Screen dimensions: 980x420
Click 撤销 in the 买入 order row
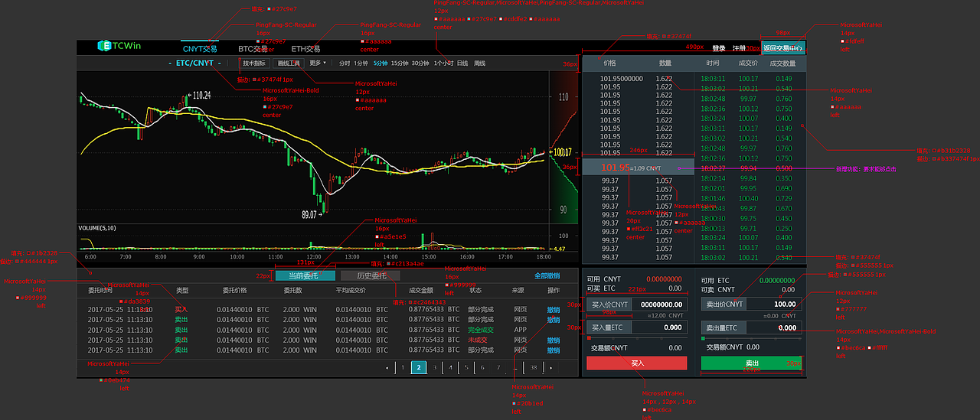(554, 310)
